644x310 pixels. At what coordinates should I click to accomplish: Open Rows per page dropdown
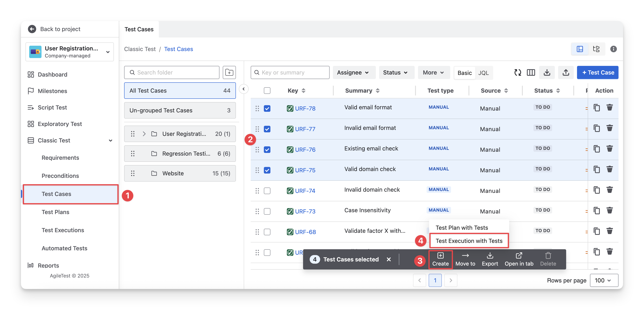604,280
